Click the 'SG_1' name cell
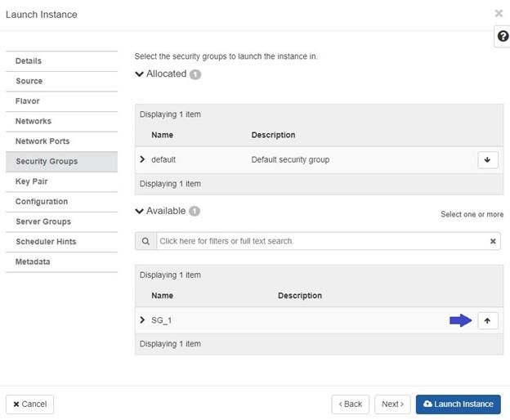 point(161,320)
